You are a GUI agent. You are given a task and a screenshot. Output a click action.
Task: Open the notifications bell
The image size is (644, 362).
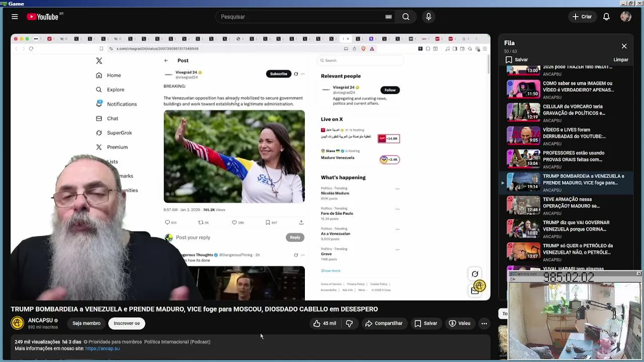606,17
